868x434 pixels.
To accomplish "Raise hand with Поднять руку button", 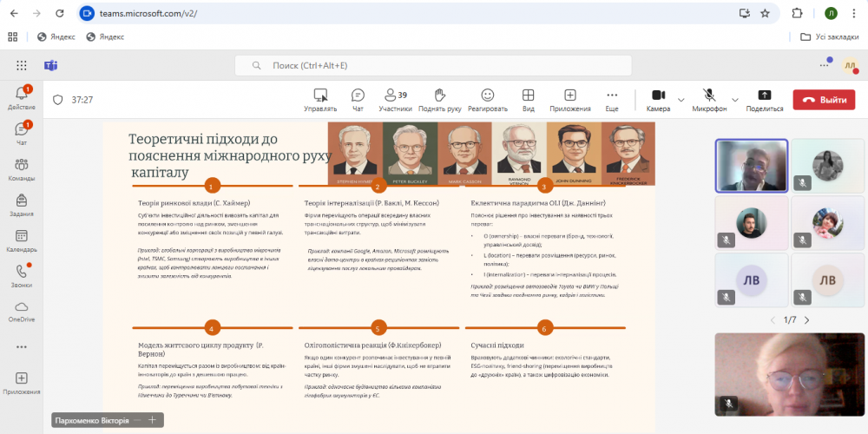I will click(439, 99).
